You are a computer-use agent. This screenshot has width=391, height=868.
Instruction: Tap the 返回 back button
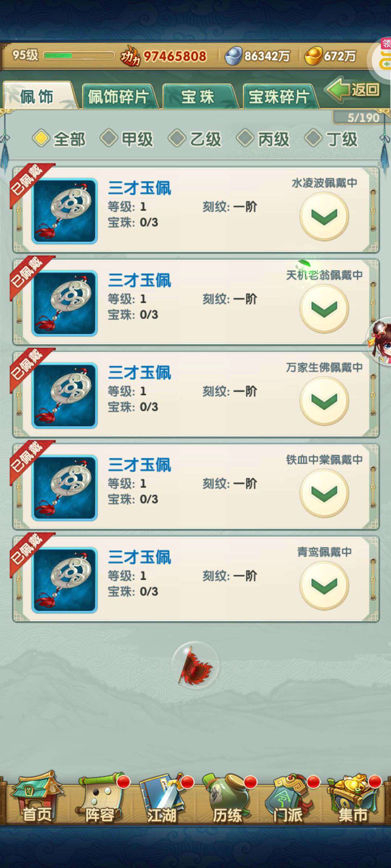pyautogui.click(x=353, y=89)
